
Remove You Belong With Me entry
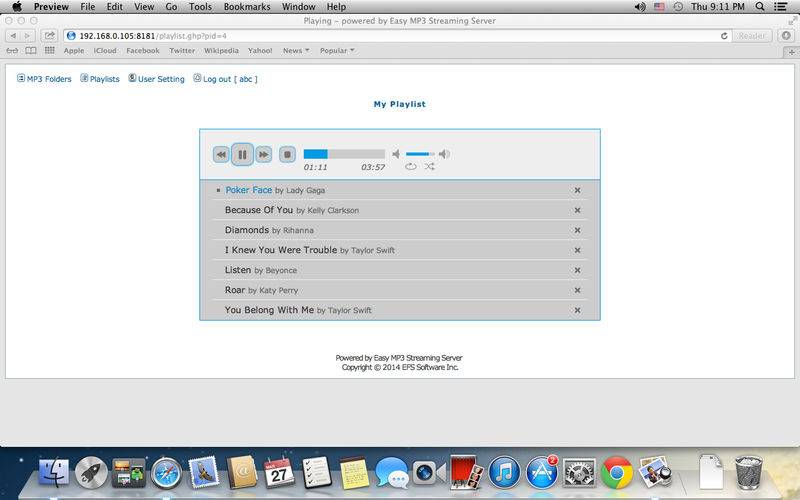click(577, 310)
